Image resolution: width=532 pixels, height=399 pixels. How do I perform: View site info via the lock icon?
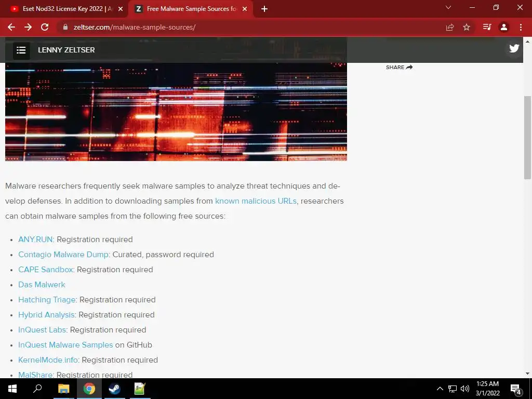coord(65,27)
